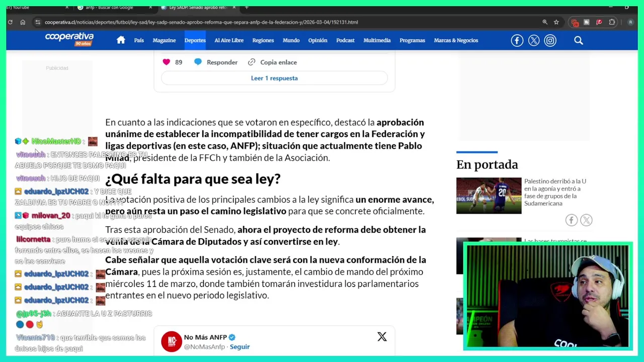Bookmark this page with the star

(x=556, y=22)
